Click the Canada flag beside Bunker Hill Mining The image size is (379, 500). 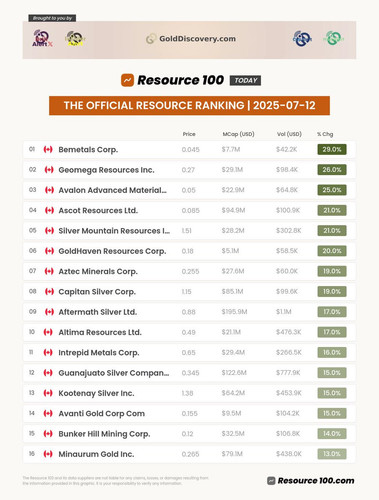pos(48,434)
